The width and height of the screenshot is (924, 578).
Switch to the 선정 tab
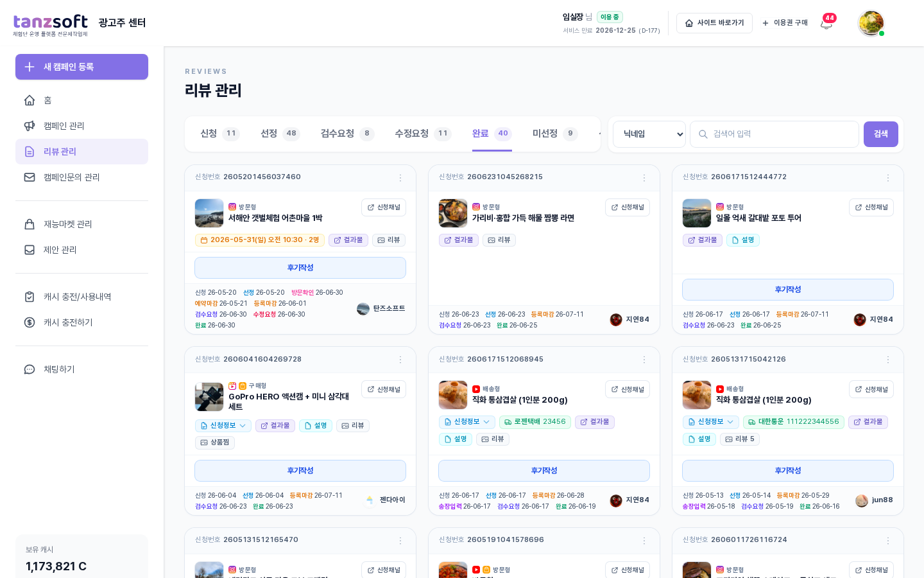point(280,134)
